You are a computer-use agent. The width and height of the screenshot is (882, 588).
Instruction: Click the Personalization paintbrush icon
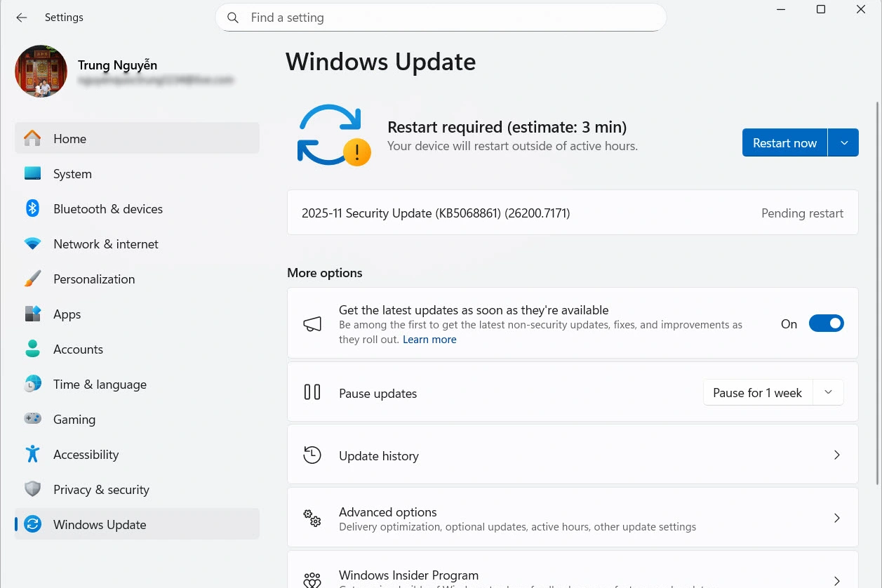[x=32, y=279]
